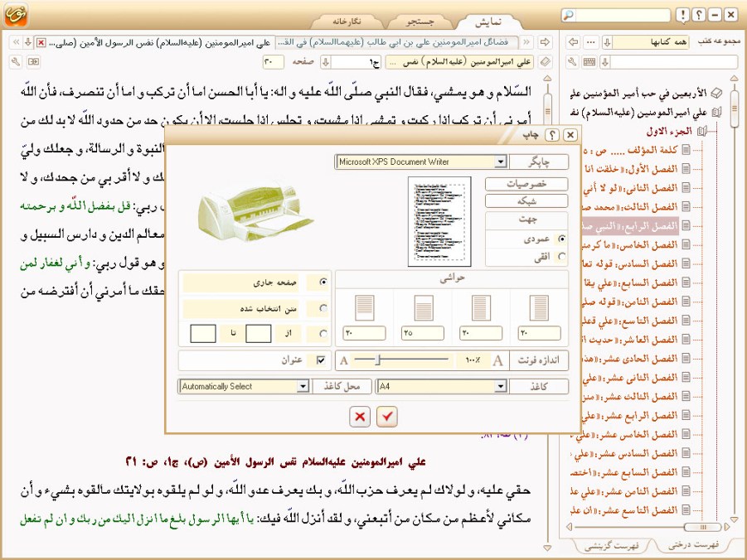Click the open-book icon beside الجزء الاول
The height and width of the screenshot is (560, 747).
[x=702, y=131]
